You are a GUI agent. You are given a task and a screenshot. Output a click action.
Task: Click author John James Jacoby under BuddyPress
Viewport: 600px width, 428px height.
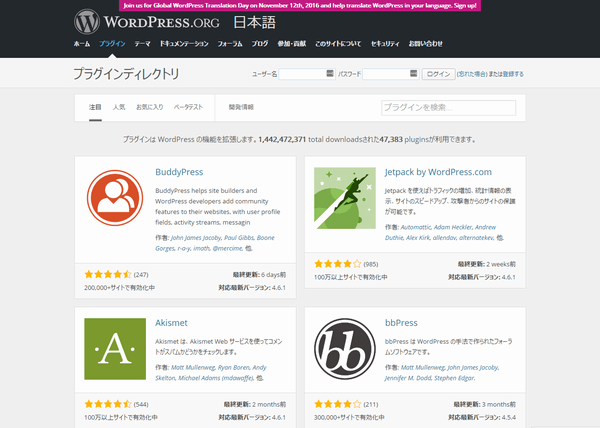click(x=196, y=238)
